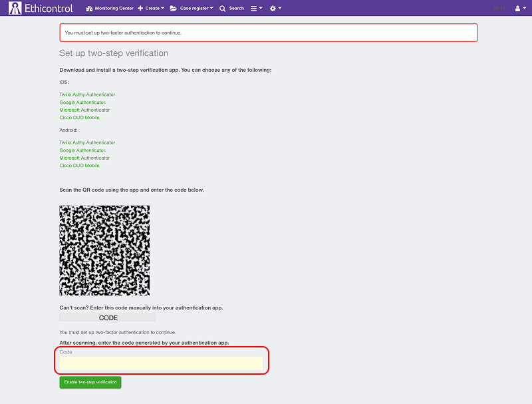Open the settings gear dropdown

[x=275, y=8]
